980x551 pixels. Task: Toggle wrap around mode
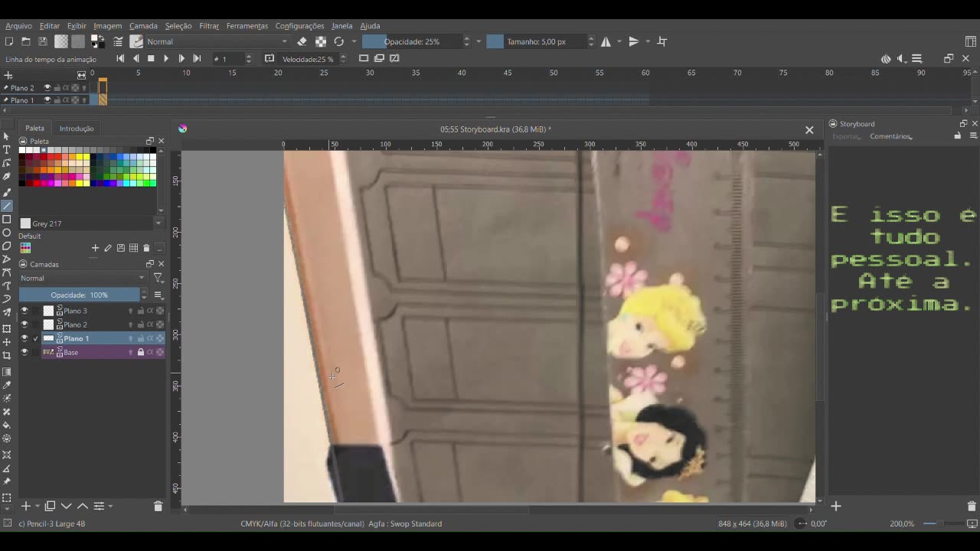pyautogui.click(x=662, y=41)
